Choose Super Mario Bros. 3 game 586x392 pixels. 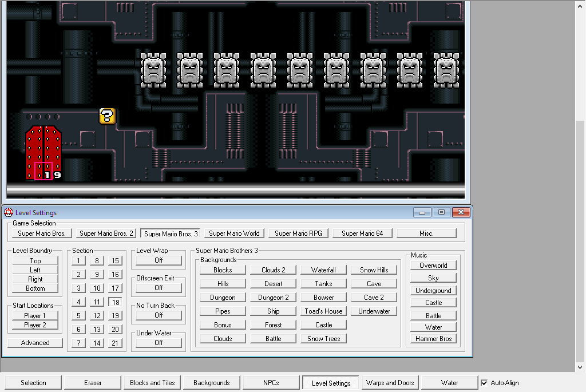click(171, 234)
